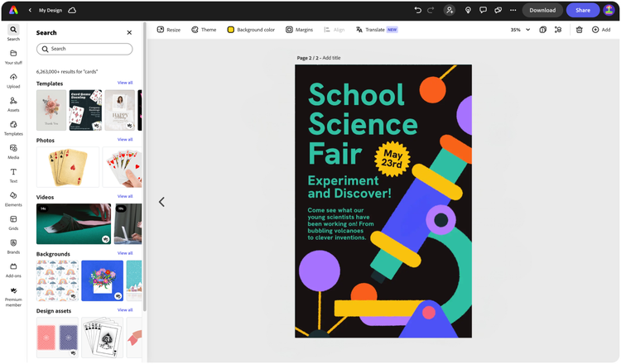Screen dimensions: 621x364
Task: Click the undo arrow icon
Action: [x=418, y=10]
